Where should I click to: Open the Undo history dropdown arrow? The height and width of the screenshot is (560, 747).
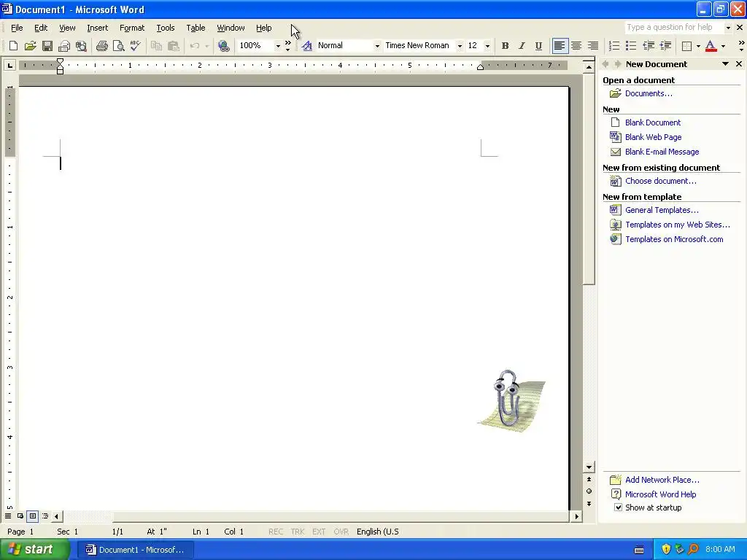(x=206, y=46)
